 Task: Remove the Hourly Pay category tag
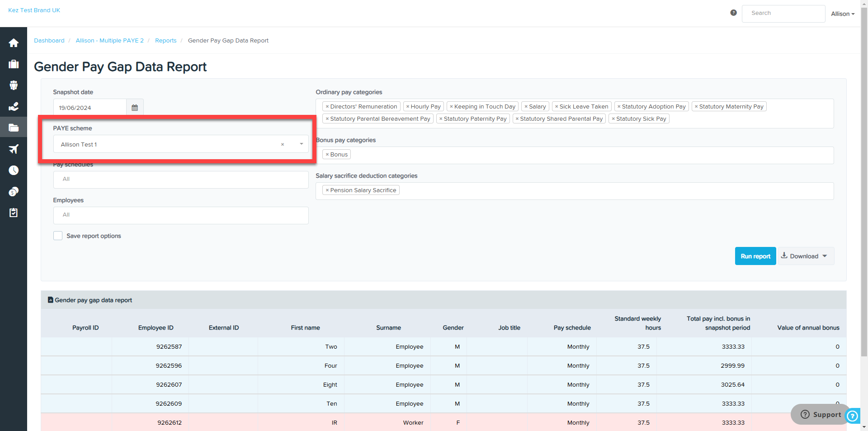(408, 107)
